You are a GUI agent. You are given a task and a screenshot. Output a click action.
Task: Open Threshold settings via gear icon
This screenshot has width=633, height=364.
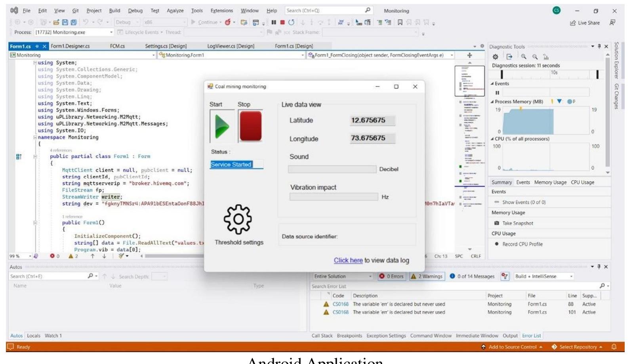238,219
